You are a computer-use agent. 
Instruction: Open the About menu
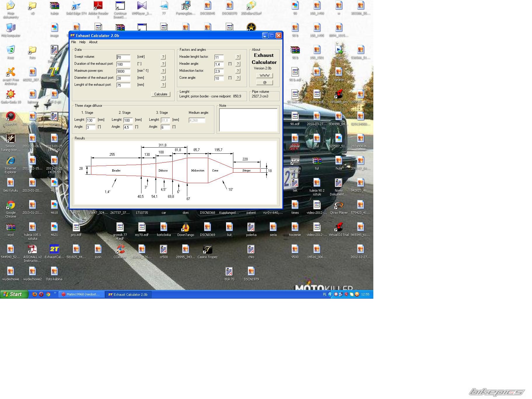pos(93,42)
